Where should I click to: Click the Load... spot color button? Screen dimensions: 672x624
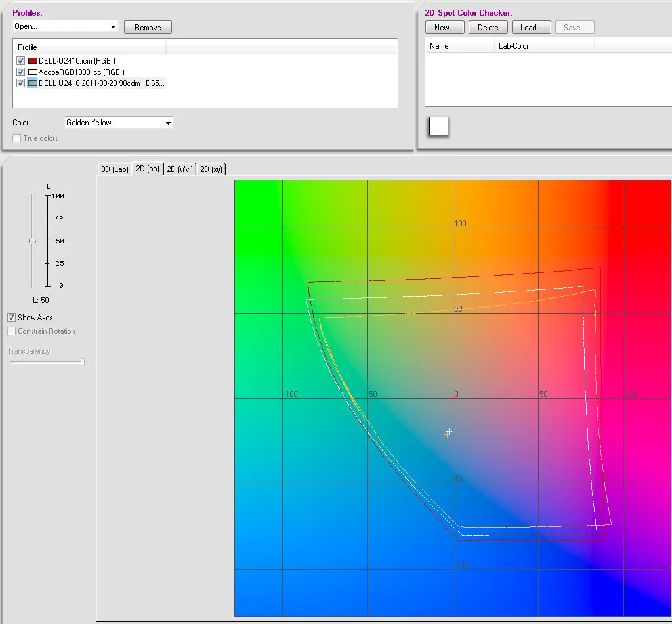tap(531, 28)
